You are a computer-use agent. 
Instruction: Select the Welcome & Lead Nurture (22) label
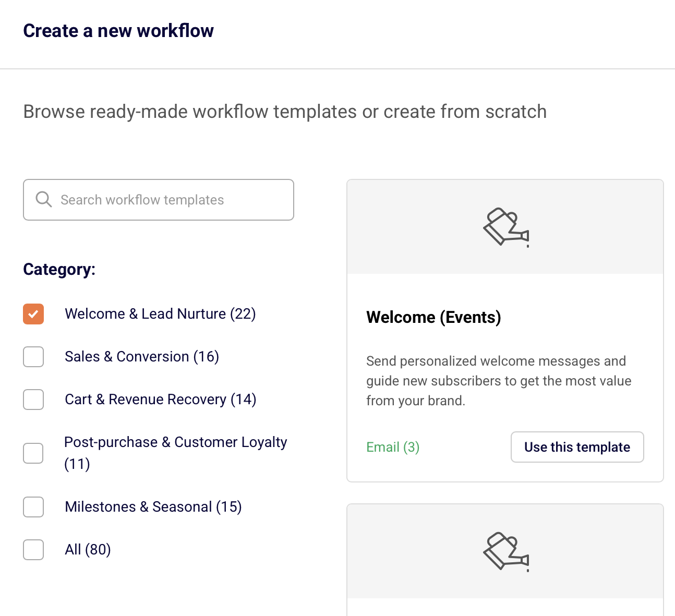160,314
